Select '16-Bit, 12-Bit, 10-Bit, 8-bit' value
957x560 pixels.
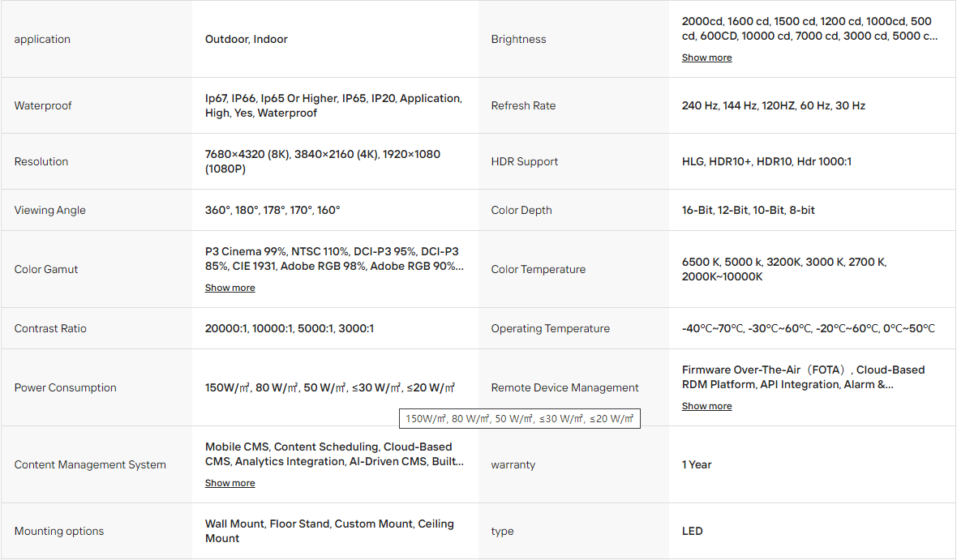pos(749,210)
